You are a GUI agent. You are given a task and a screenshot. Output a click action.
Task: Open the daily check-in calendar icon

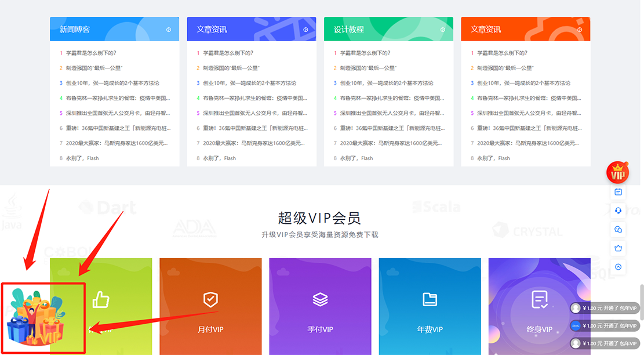(618, 192)
